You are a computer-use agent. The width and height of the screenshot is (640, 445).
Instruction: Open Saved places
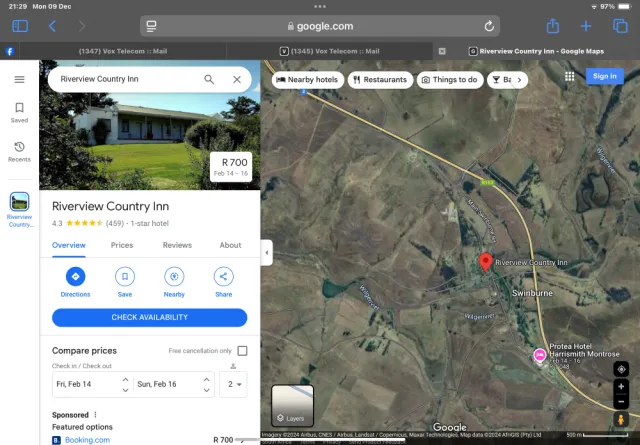point(19,112)
